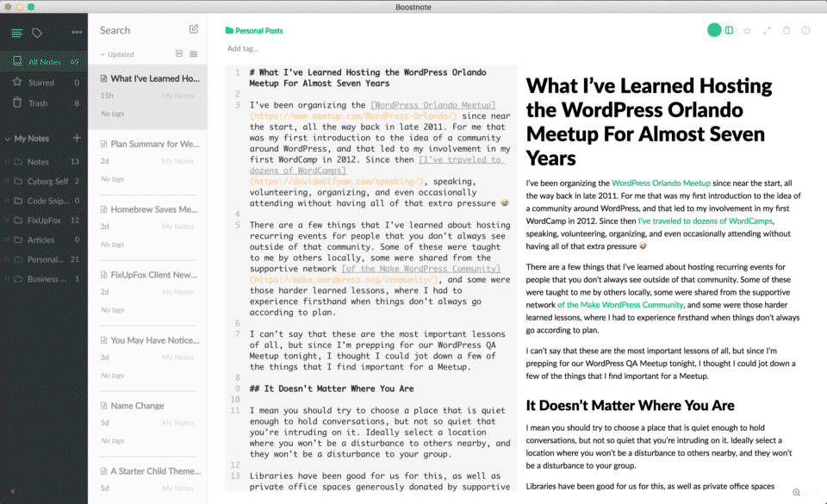The height and width of the screenshot is (504, 827).
Task: Move this note to trash
Action: coord(787,30)
